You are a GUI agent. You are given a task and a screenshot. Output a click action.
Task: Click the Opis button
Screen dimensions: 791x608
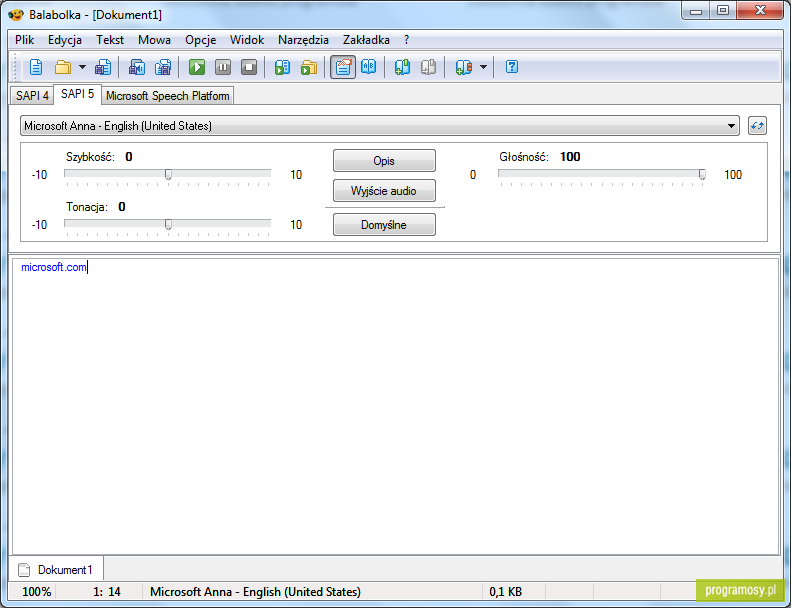(384, 161)
